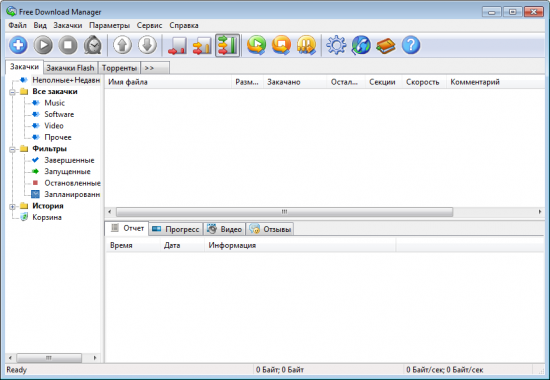Screen dimensions: 550x380
Task: Click the globe dial-up connection icon
Action: (361, 45)
